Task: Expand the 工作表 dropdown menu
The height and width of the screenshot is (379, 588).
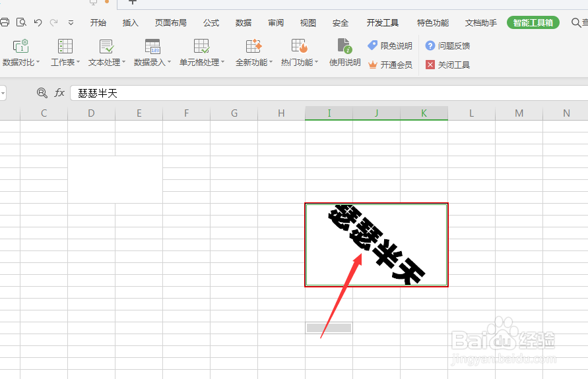Action: click(x=78, y=62)
